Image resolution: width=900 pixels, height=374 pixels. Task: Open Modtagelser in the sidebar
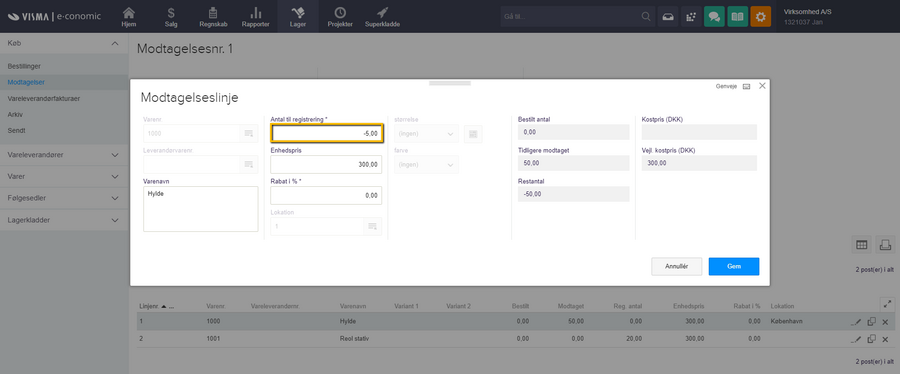26,82
